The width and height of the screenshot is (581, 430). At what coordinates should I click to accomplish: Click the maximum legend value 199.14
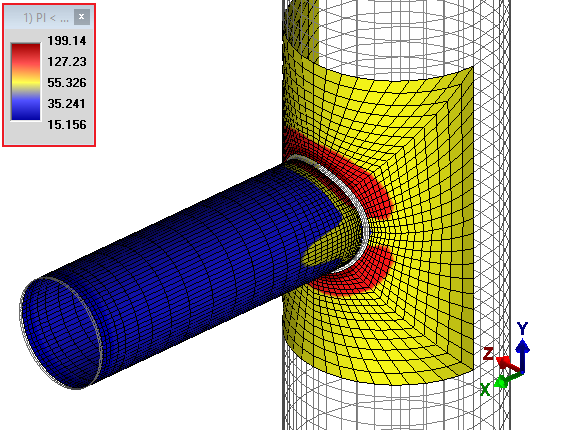pyautogui.click(x=67, y=40)
